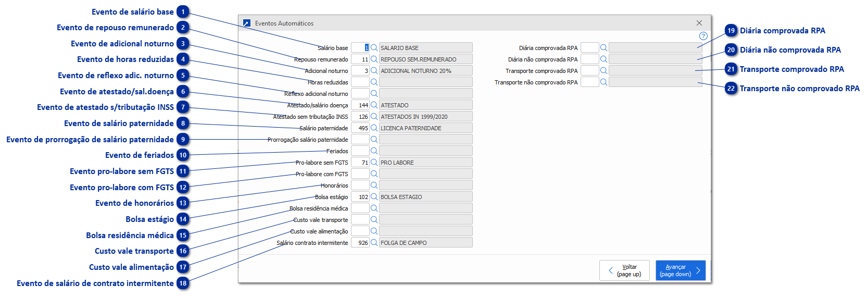Click the Salário paternidade code field
Viewport: 868px width, 297px height.
pos(360,128)
